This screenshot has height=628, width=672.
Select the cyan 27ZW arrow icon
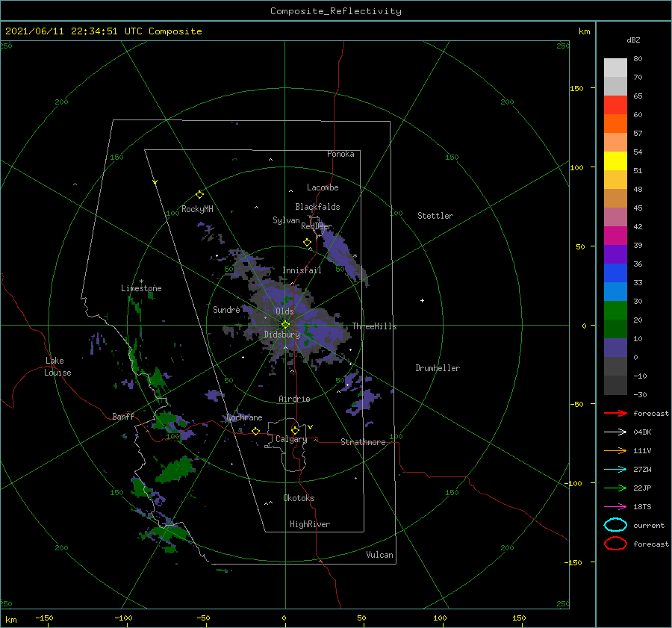pyautogui.click(x=615, y=470)
